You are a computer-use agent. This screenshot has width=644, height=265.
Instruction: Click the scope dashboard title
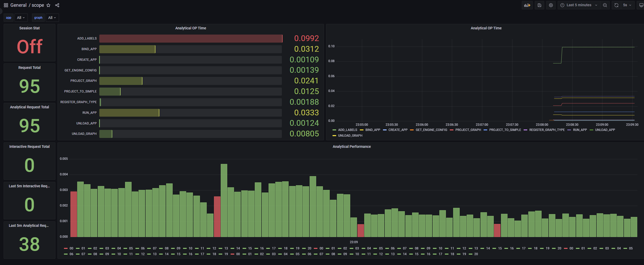click(38, 5)
